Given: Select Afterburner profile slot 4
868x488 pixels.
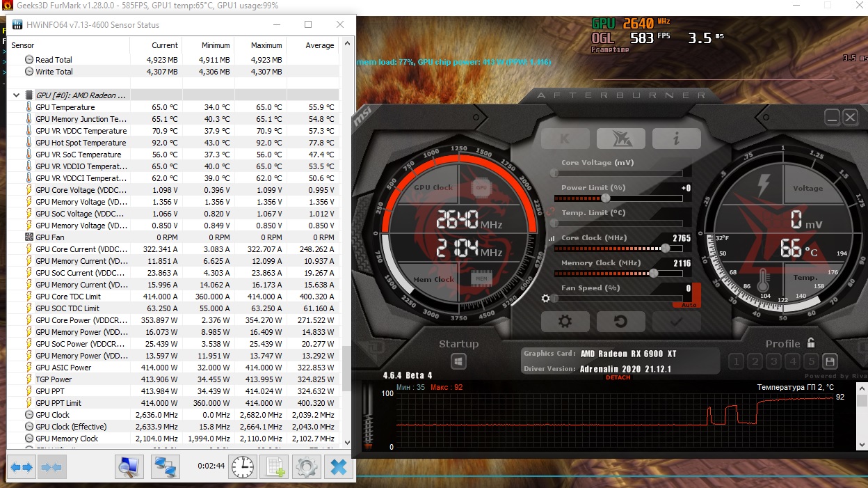Looking at the screenshot, I should tap(792, 361).
